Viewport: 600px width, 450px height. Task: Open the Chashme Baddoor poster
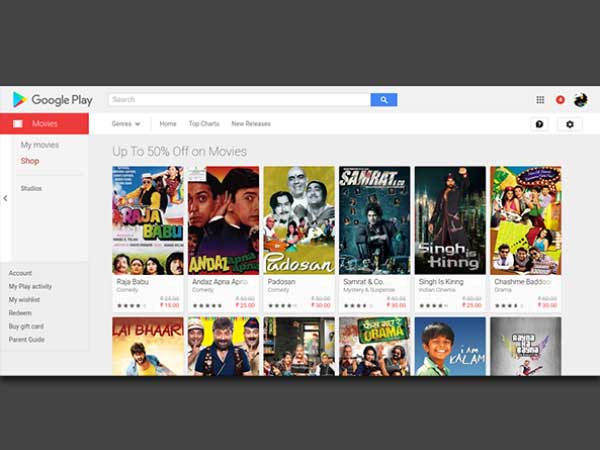[526, 220]
